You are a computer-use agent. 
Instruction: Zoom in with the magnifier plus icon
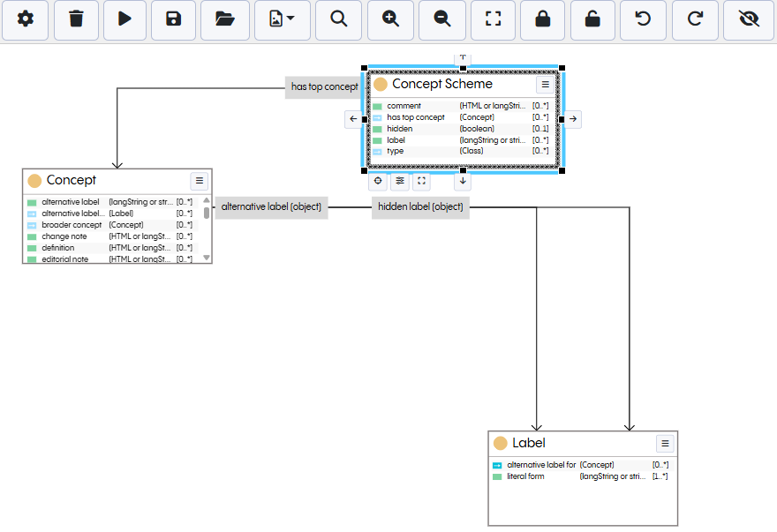(x=390, y=19)
